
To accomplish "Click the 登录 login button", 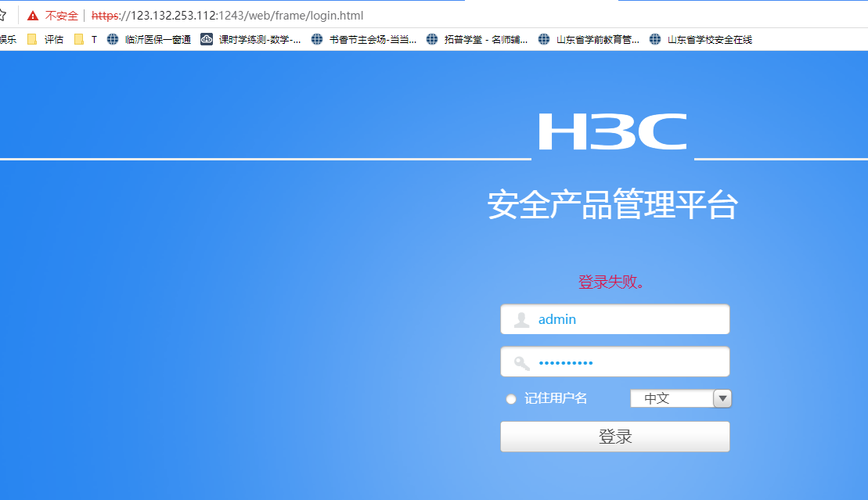I will tap(615, 437).
